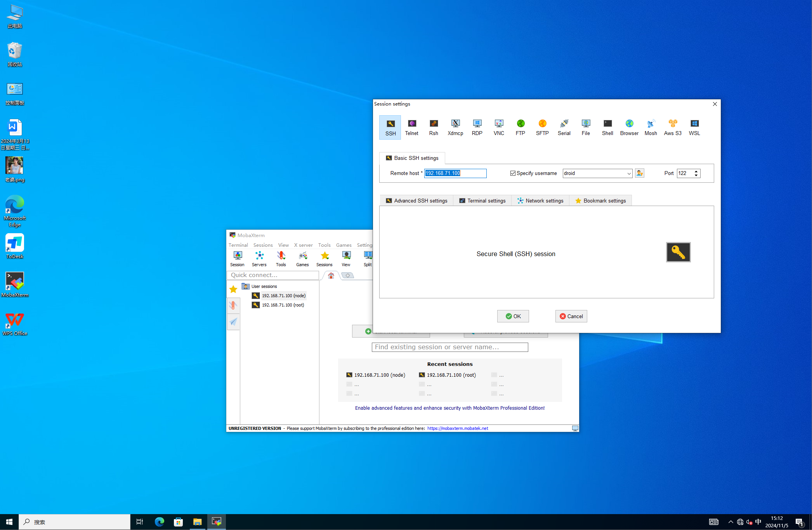Choose the Serial session type
Image resolution: width=812 pixels, height=530 pixels.
click(564, 127)
